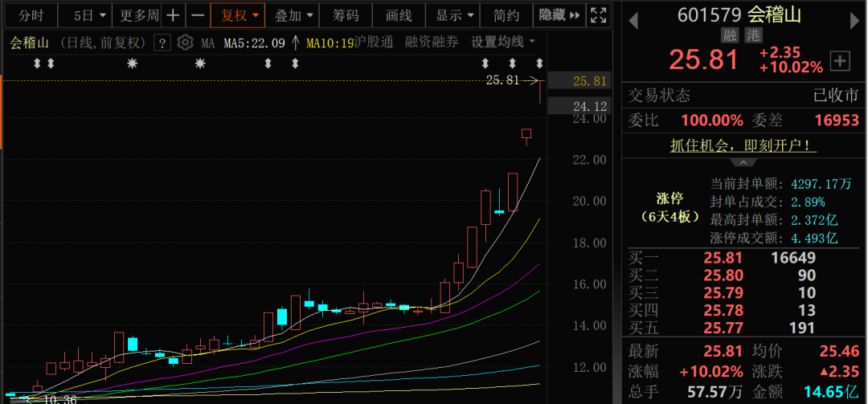The height and width of the screenshot is (404, 868).
Task: Switch to the 分时 intraday tab
Action: (x=32, y=15)
